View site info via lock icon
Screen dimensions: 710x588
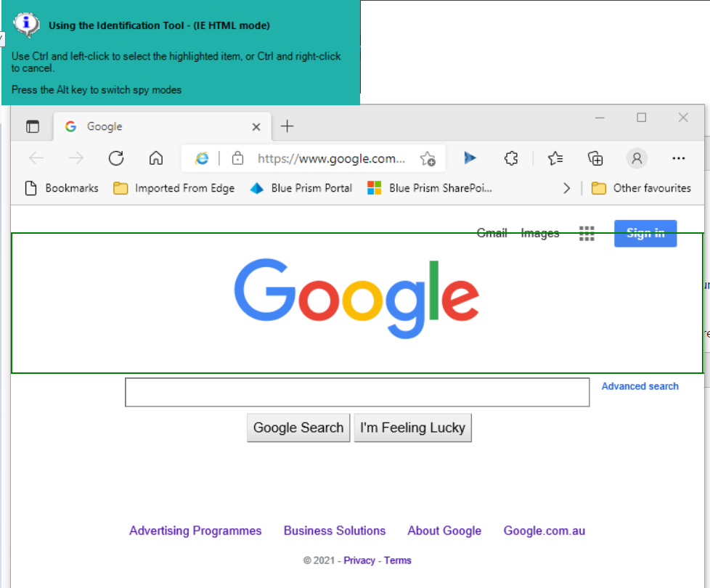click(x=237, y=158)
